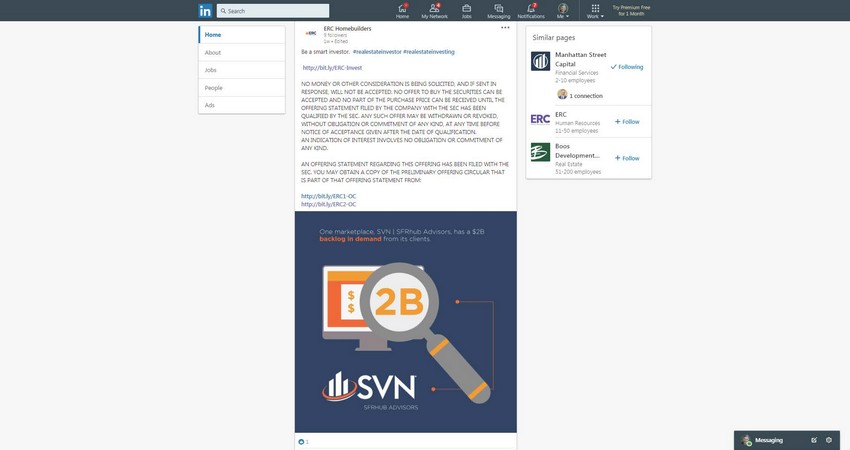
Task: Select the People tab in sidebar
Action: [214, 88]
